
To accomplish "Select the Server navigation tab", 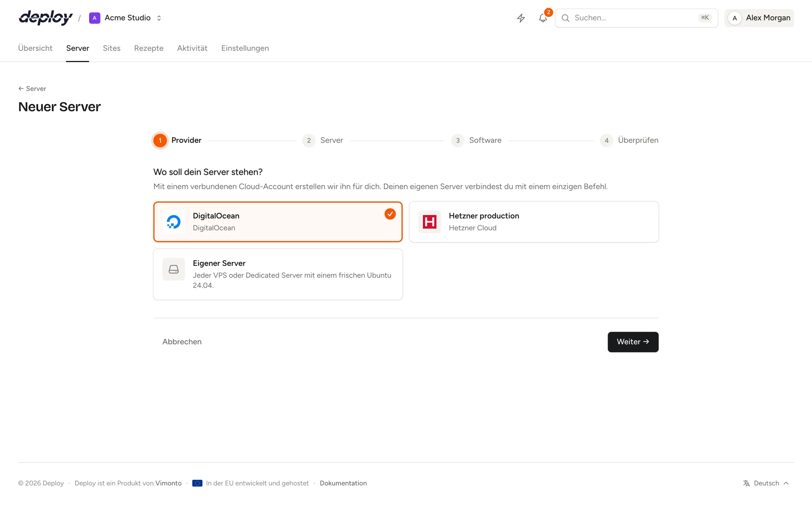I will 78,48.
